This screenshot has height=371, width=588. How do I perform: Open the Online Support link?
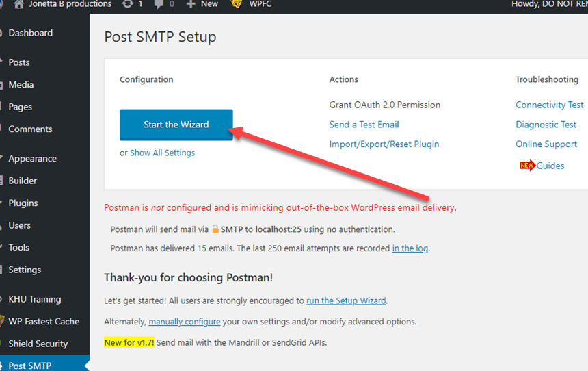coord(546,144)
